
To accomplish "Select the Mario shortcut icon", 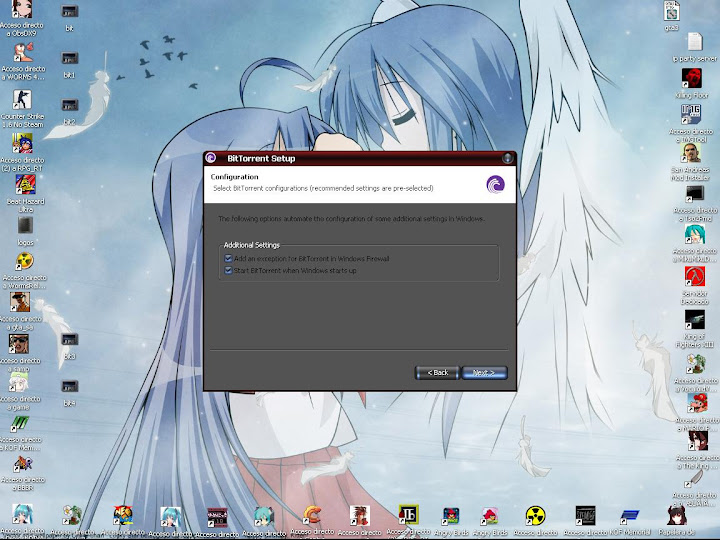I will [697, 404].
